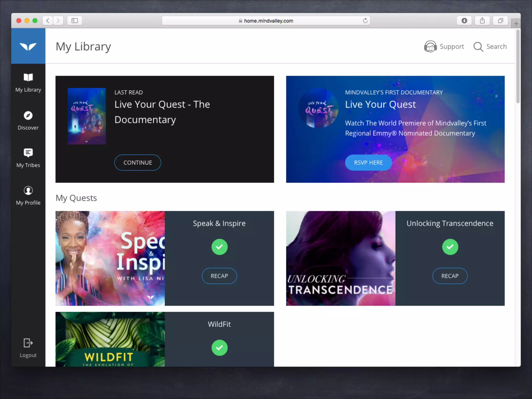Click the Logout icon

coord(28,343)
